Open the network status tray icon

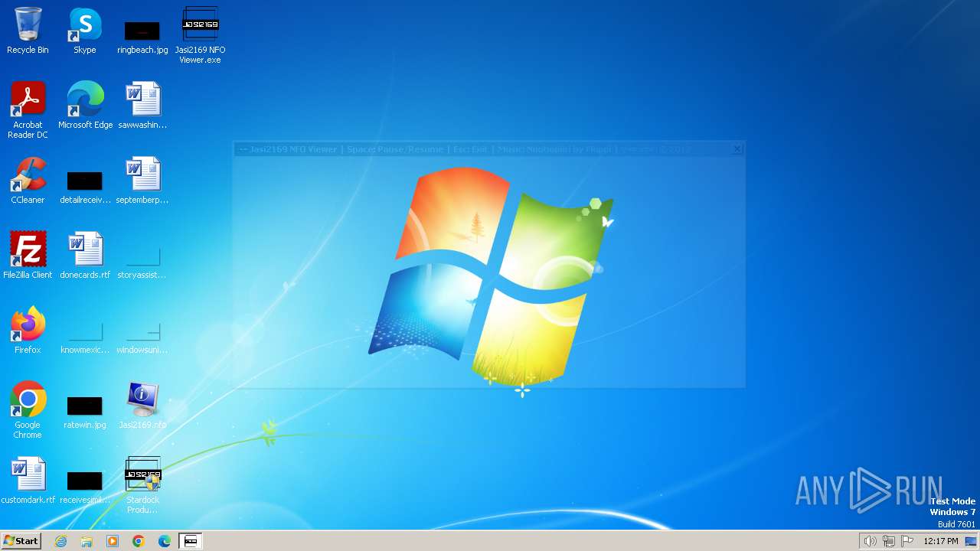889,541
